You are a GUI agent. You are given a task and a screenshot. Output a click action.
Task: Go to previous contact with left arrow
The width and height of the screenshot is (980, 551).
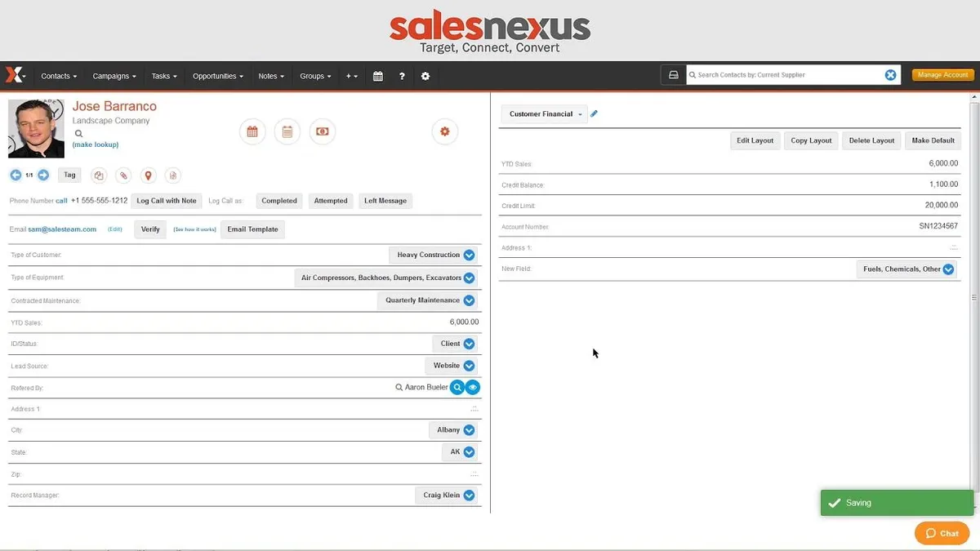point(16,175)
